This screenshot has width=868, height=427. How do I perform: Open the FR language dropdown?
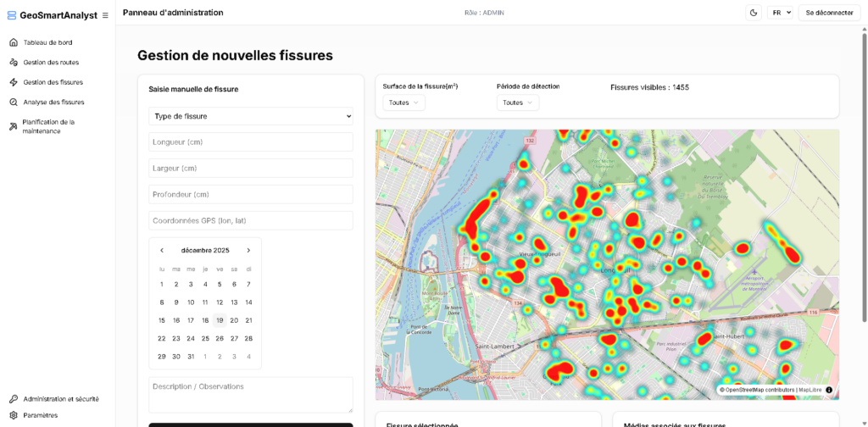[x=780, y=13]
